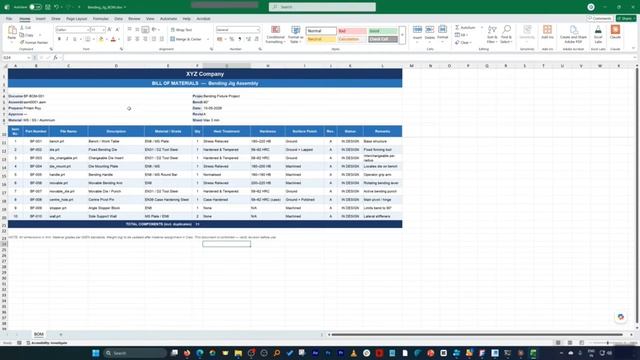Open the File tab
The image size is (640, 360).
pyautogui.click(x=9, y=19)
